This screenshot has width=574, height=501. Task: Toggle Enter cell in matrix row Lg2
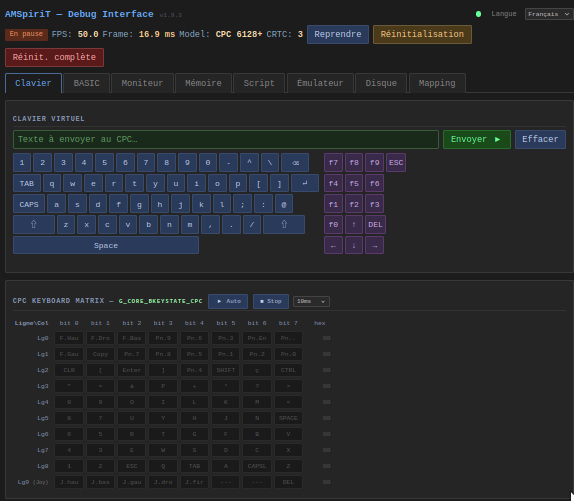pos(132,370)
